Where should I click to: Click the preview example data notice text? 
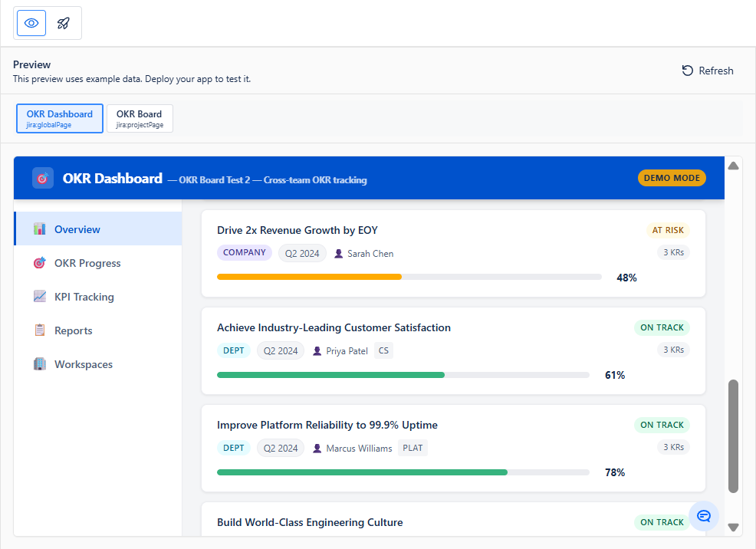click(x=132, y=79)
